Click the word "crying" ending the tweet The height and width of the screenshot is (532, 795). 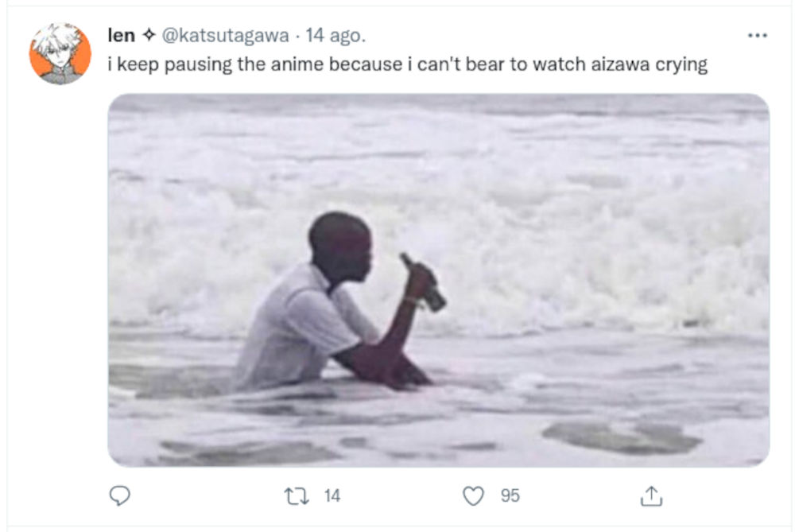coord(681,65)
